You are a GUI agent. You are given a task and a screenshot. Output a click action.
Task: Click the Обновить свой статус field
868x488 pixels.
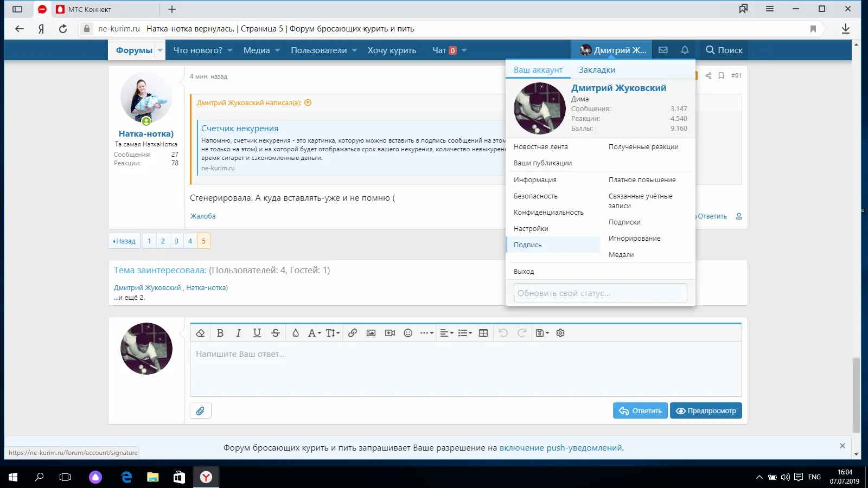point(600,293)
